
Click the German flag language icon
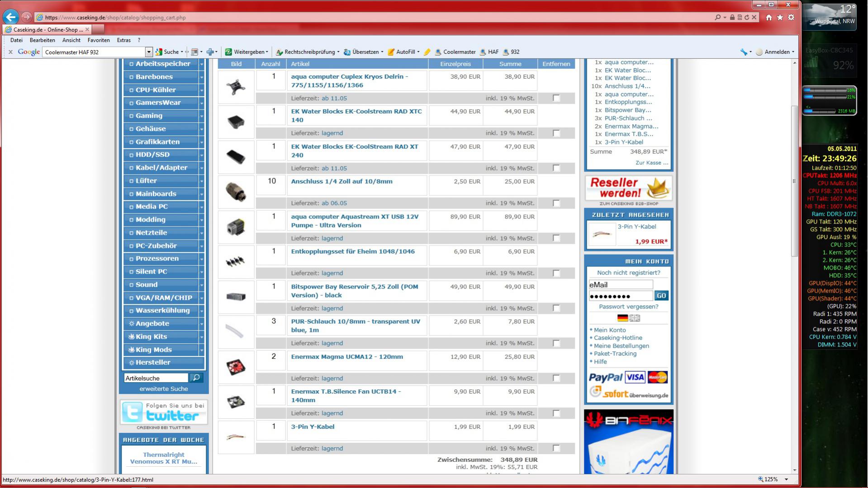click(x=623, y=318)
